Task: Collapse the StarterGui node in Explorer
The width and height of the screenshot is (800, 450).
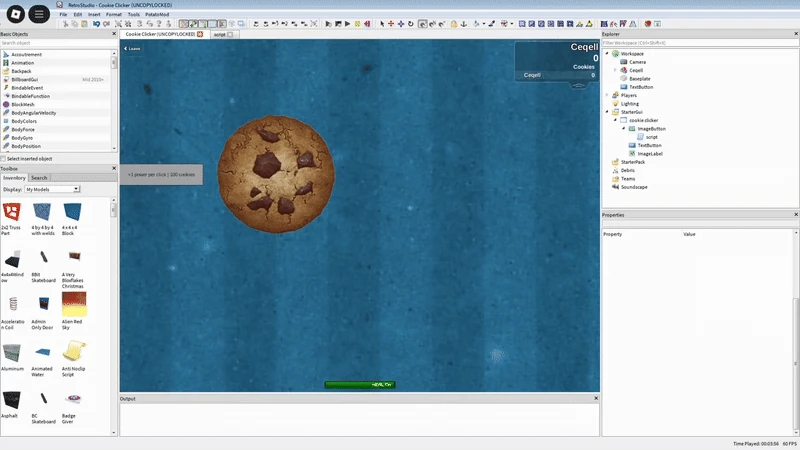Action: coord(607,112)
